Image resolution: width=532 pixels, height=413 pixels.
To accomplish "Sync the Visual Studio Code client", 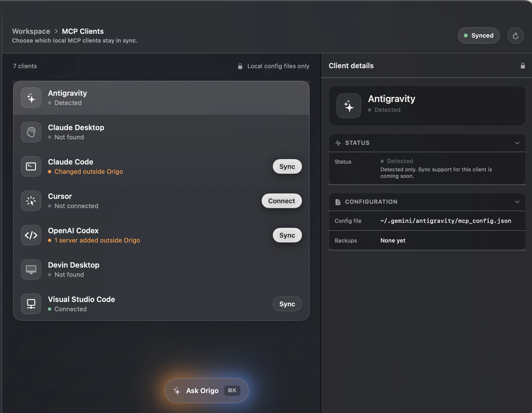I will 287,304.
